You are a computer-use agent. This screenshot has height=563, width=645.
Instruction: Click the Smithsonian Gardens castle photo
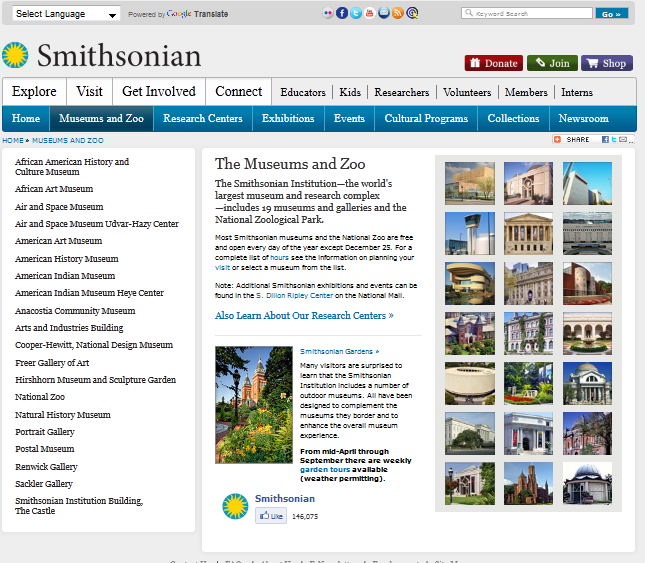[254, 405]
